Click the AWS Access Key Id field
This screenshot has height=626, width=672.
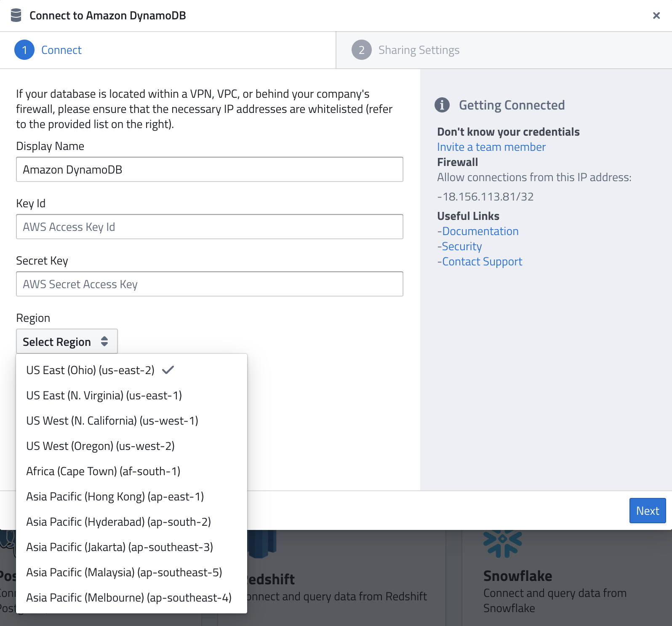tap(209, 227)
